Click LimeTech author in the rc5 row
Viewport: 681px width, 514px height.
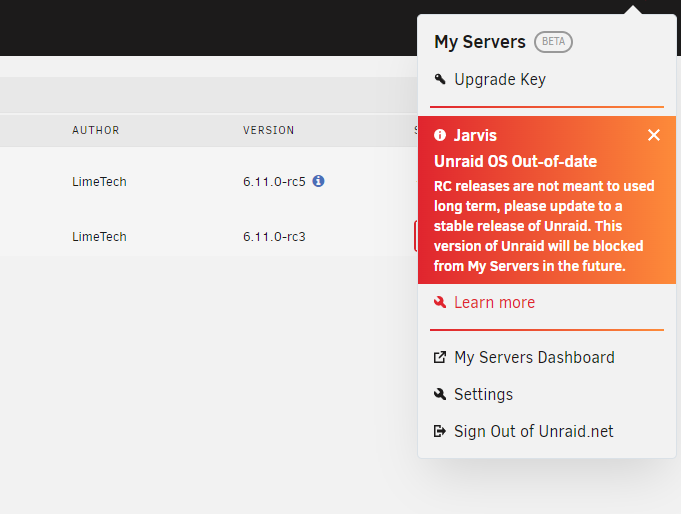pos(99,182)
